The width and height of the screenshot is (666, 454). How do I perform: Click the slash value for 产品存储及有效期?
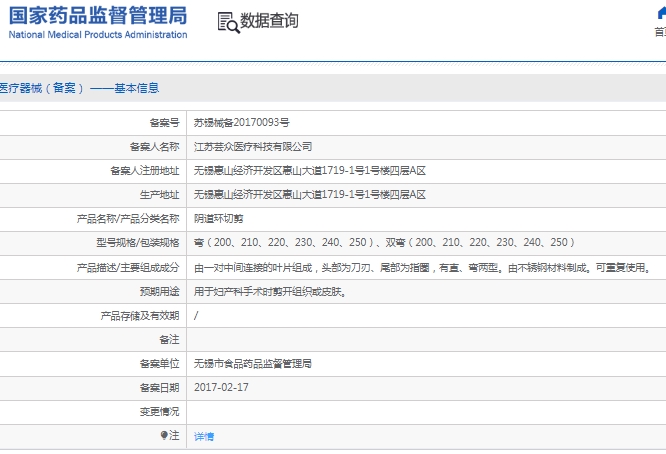pyautogui.click(x=196, y=316)
